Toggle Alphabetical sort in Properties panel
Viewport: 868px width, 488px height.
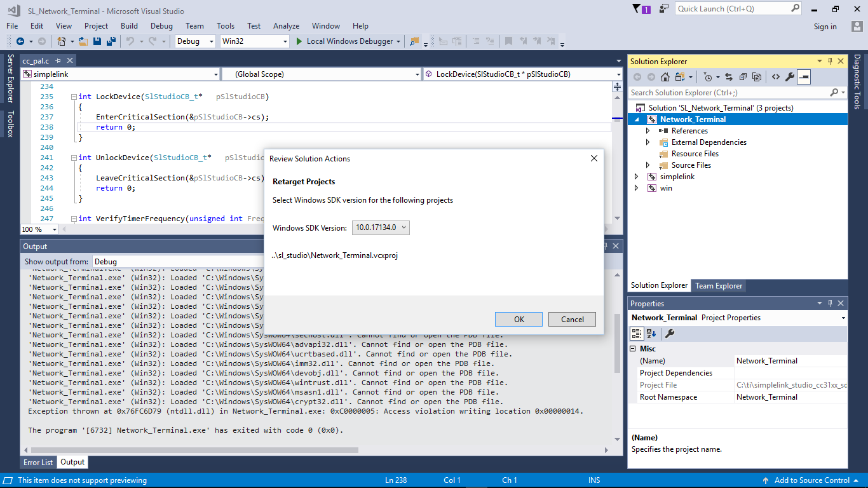click(x=651, y=334)
